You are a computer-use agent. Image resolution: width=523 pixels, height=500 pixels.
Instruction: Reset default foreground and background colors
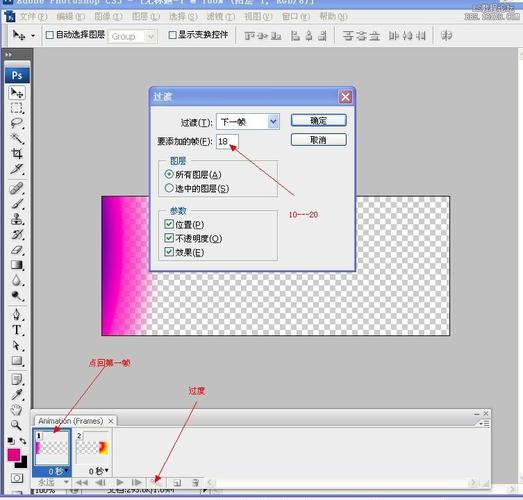[x=11, y=441]
